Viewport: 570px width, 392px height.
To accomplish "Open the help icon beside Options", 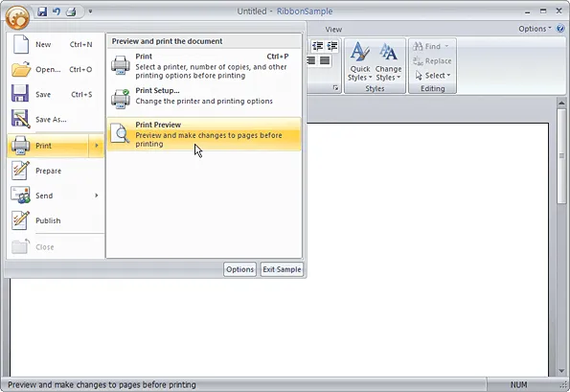I will tap(560, 29).
